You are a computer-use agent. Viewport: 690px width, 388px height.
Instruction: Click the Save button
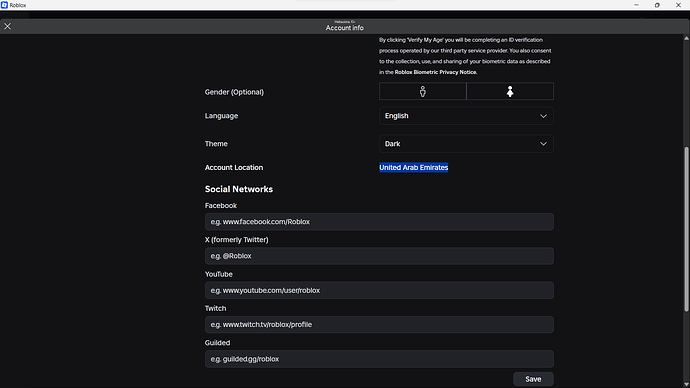(533, 379)
